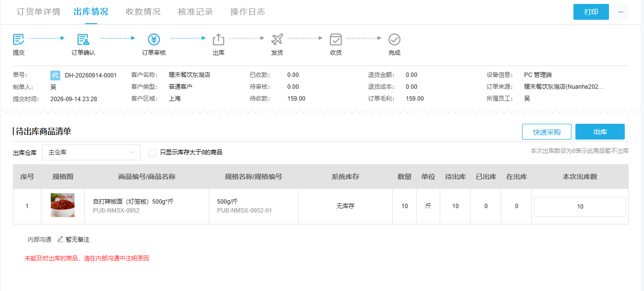The height and width of the screenshot is (291, 644).
Task: Open the 出库仓库 主仓库 dropdown
Action: (x=91, y=152)
